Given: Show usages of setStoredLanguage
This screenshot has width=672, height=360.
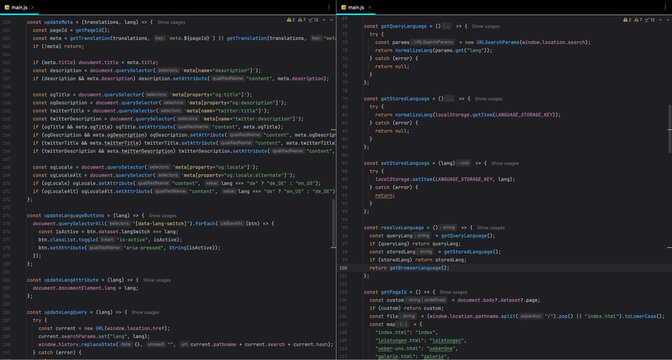Looking at the screenshot, I should (505, 163).
